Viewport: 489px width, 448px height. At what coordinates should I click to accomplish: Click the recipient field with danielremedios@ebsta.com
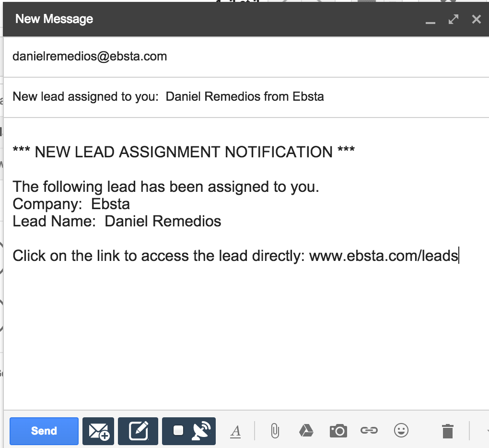90,57
